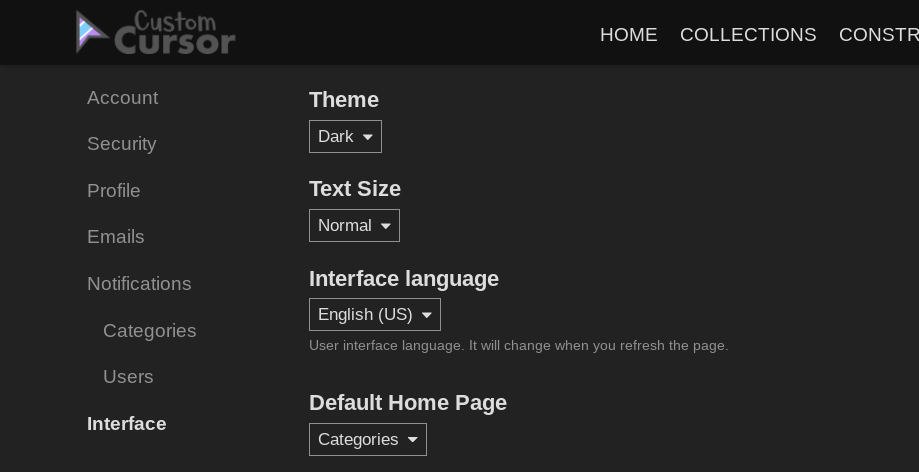Click the Custom Cursor logo
The image size is (919, 472).
pyautogui.click(x=156, y=33)
